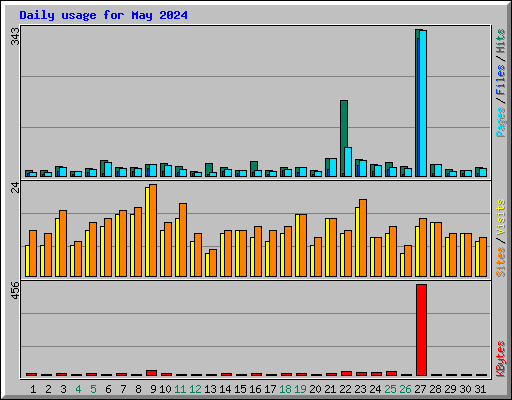Click the red "KBytes" legend label

501,359
